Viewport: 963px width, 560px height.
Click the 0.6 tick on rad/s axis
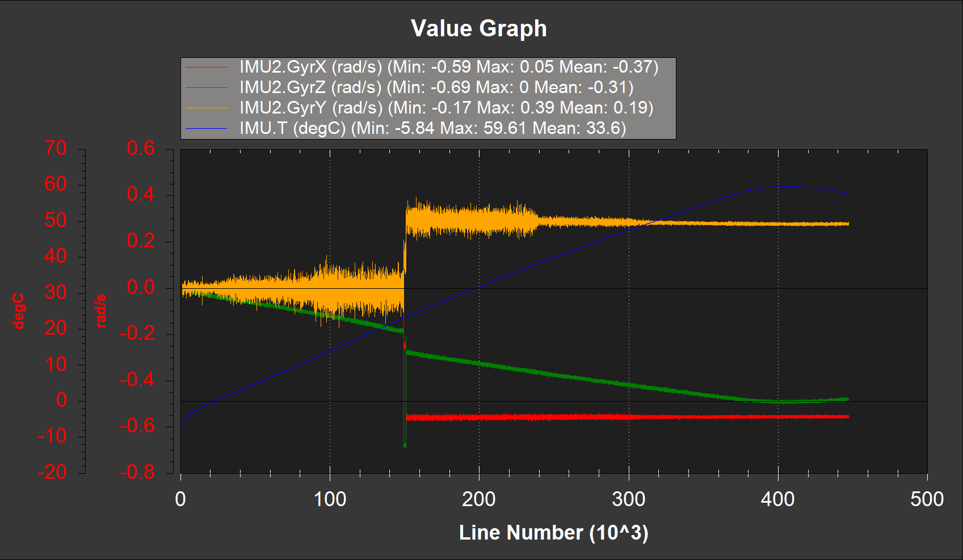(x=141, y=148)
